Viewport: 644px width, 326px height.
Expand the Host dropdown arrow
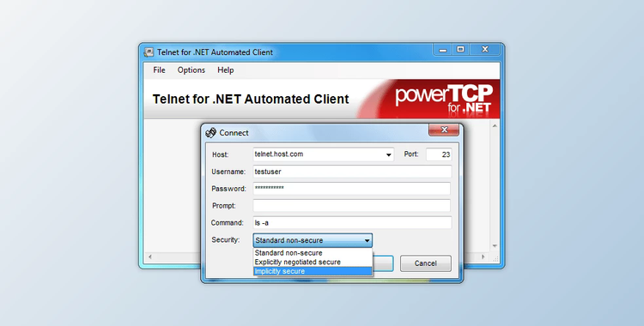pyautogui.click(x=388, y=154)
